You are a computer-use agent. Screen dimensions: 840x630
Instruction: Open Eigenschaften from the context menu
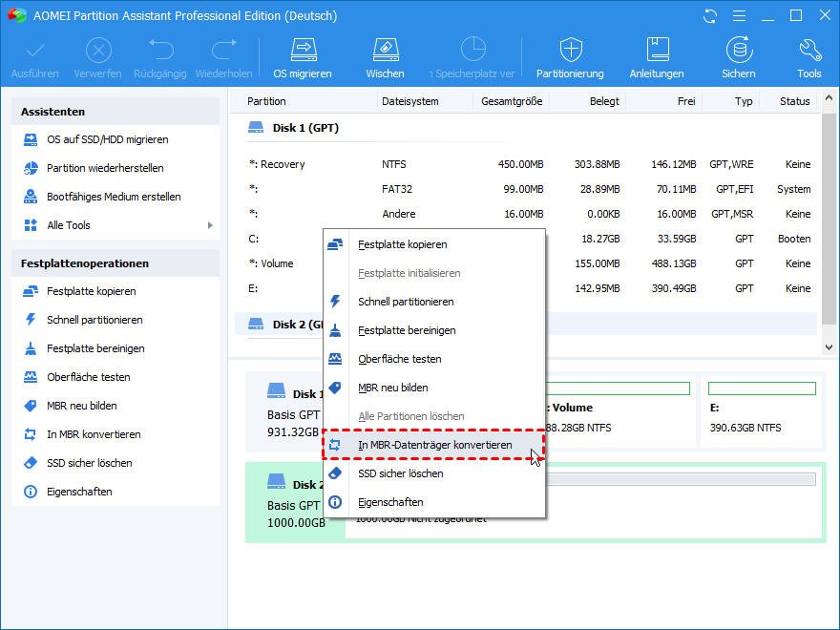pos(434,502)
